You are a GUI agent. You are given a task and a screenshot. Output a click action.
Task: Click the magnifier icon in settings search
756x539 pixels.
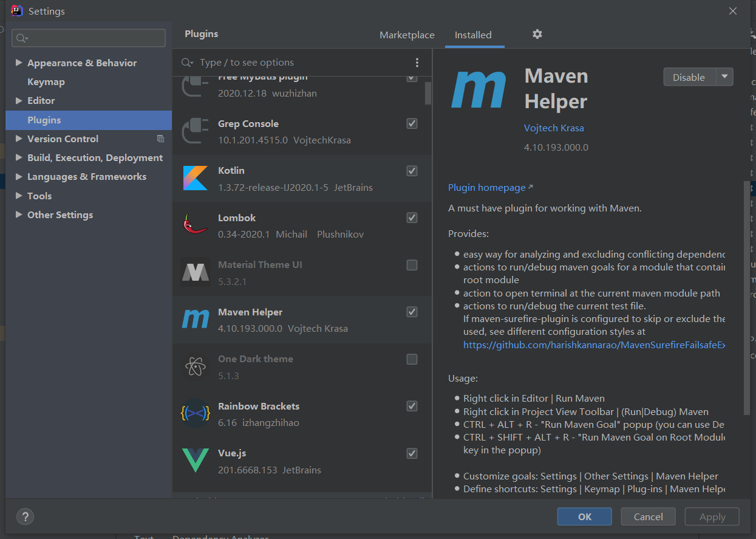[22, 38]
